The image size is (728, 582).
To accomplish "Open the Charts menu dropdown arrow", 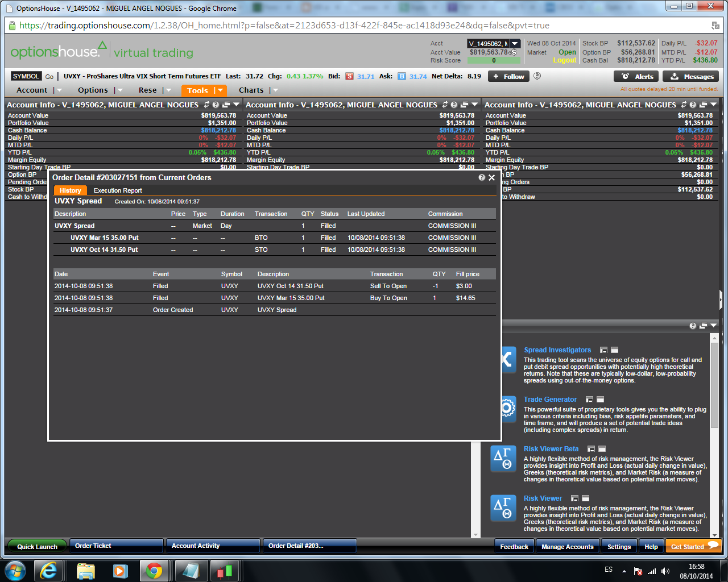I will (275, 90).
